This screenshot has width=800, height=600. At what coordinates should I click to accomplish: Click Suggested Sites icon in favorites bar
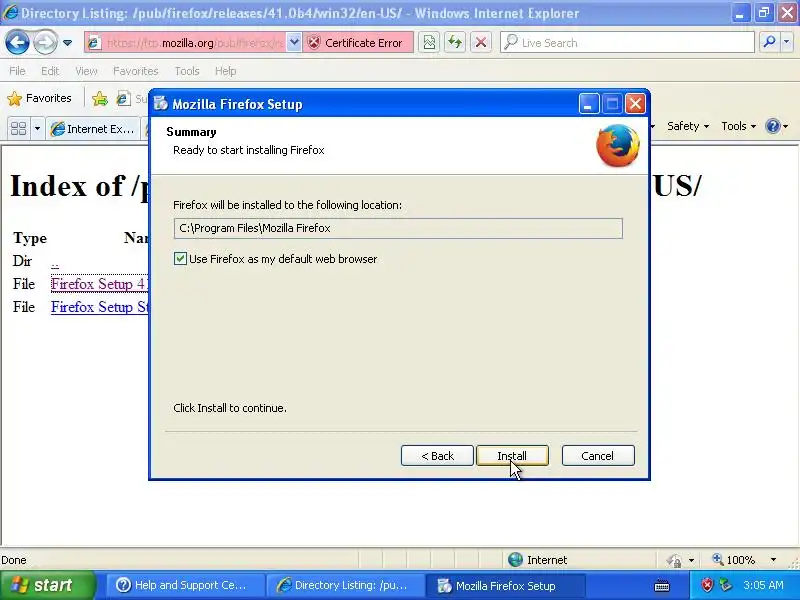pos(123,98)
